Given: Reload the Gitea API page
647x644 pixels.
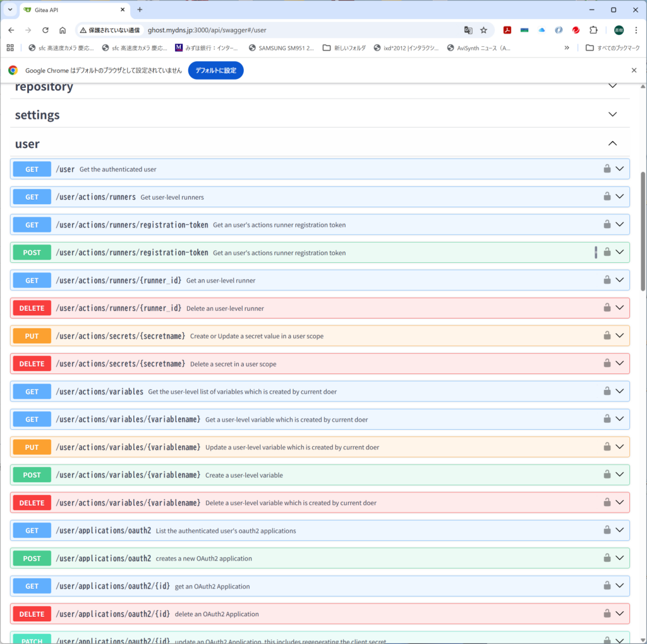Looking at the screenshot, I should [45, 30].
